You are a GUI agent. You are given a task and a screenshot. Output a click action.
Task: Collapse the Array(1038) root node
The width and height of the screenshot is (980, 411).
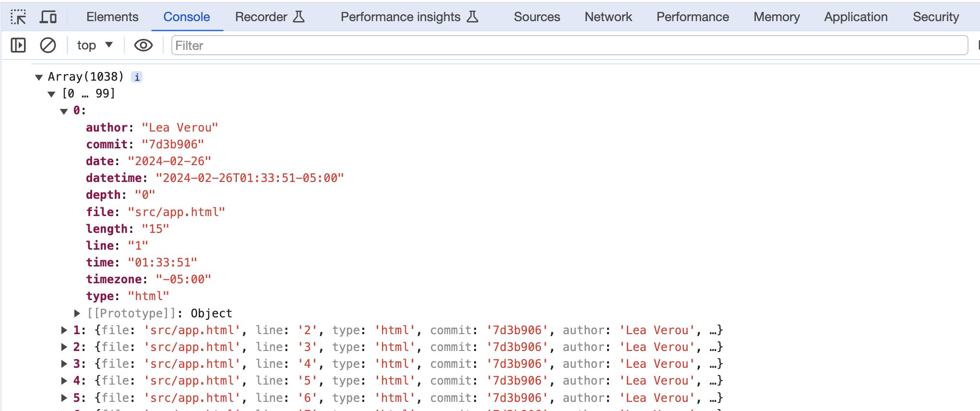point(39,77)
